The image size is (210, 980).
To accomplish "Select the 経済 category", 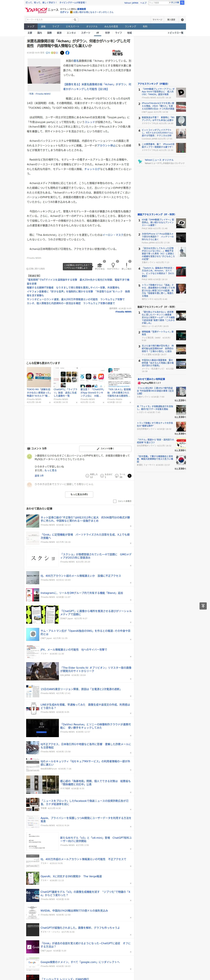I will tap(59, 33).
